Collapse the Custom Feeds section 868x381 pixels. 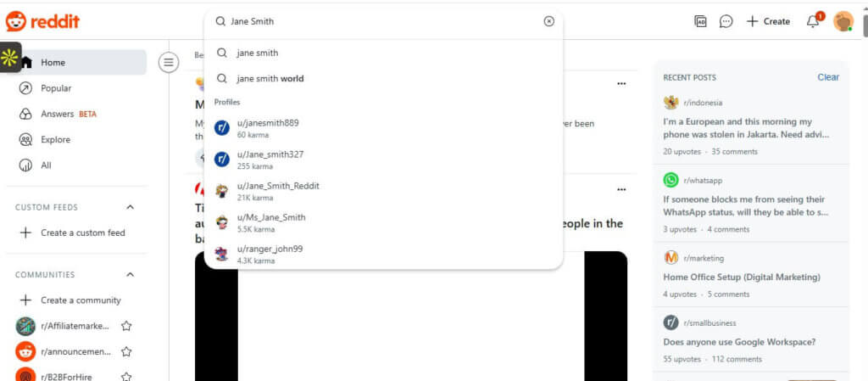pyautogui.click(x=130, y=207)
